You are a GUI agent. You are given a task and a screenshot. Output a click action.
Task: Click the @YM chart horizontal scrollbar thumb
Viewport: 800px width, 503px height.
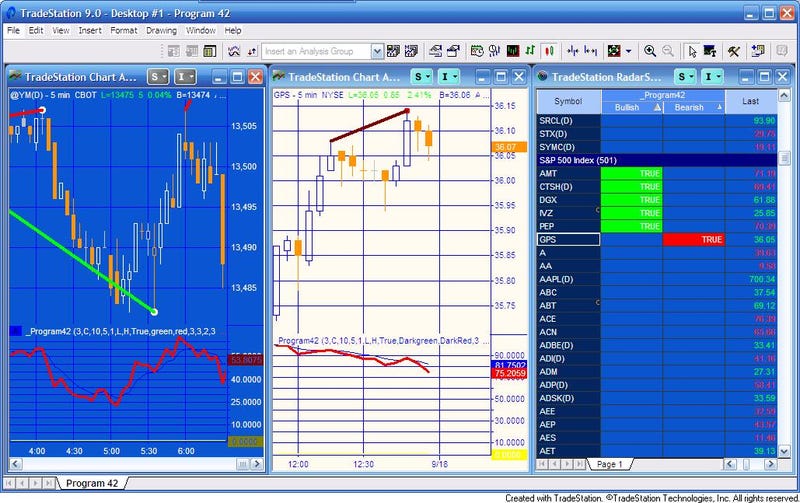click(243, 464)
